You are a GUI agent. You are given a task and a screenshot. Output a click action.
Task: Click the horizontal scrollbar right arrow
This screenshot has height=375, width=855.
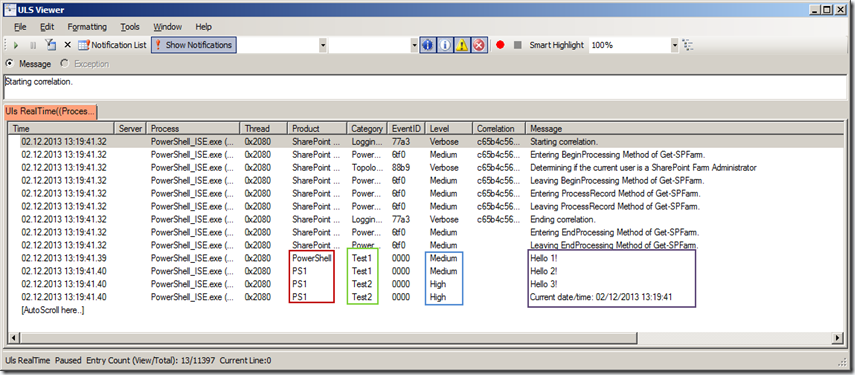click(x=838, y=338)
